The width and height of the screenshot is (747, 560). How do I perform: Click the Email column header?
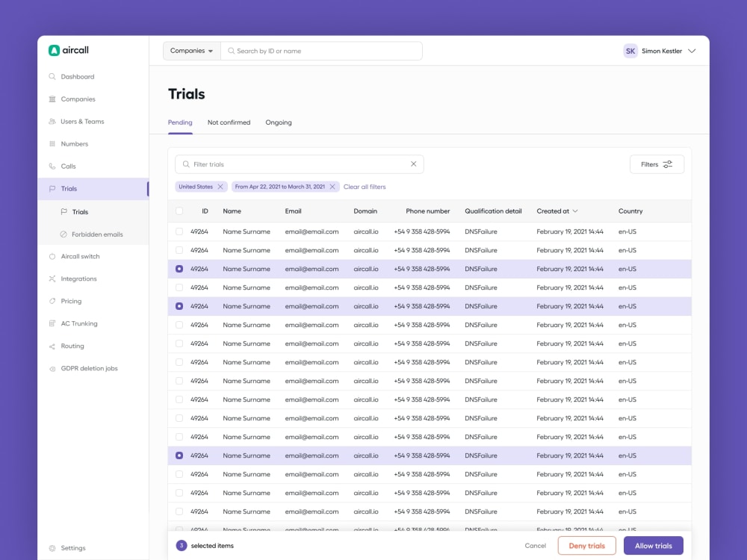coord(293,211)
